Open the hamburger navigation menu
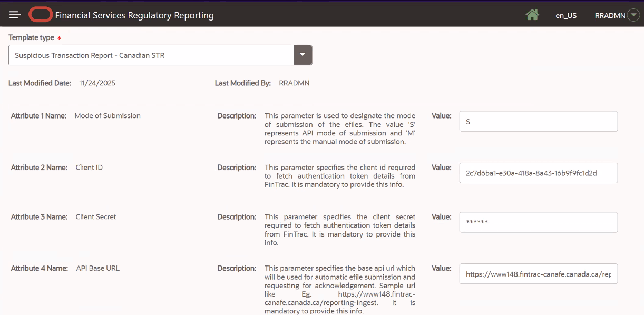The height and width of the screenshot is (315, 644). 15,14
